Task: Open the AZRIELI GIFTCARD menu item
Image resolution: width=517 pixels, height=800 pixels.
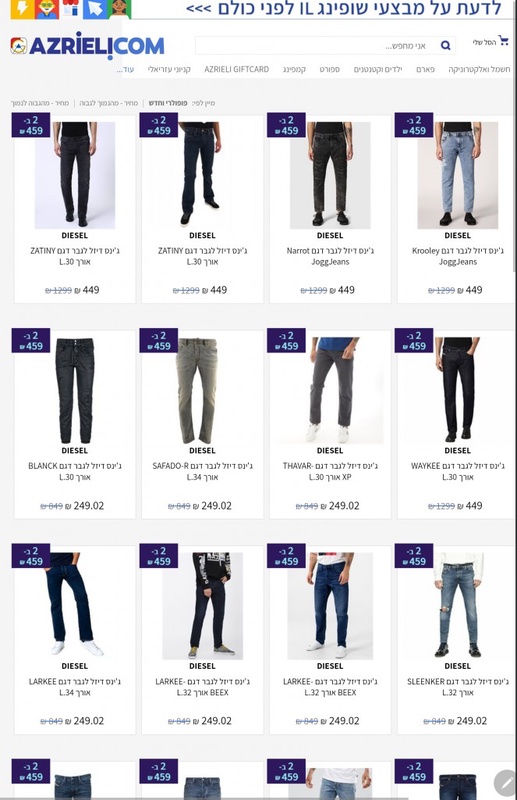Action: [237, 69]
